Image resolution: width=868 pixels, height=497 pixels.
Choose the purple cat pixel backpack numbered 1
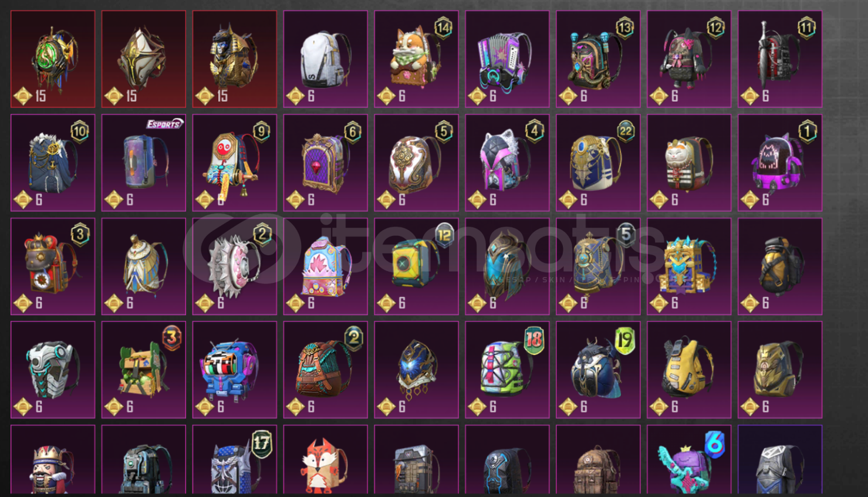pyautogui.click(x=780, y=163)
